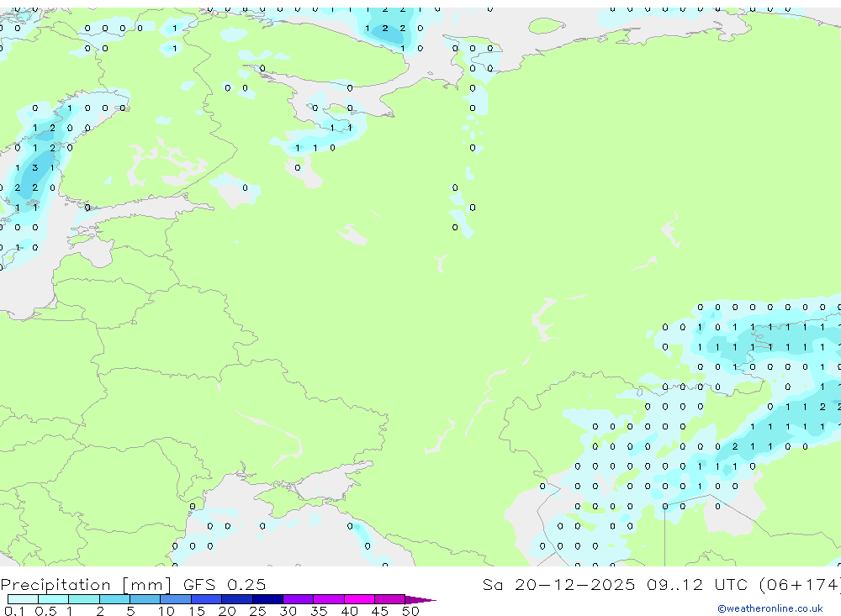Select the 45–50 mm legend color swatch
Viewport: 841px width, 616px height.
(x=389, y=599)
